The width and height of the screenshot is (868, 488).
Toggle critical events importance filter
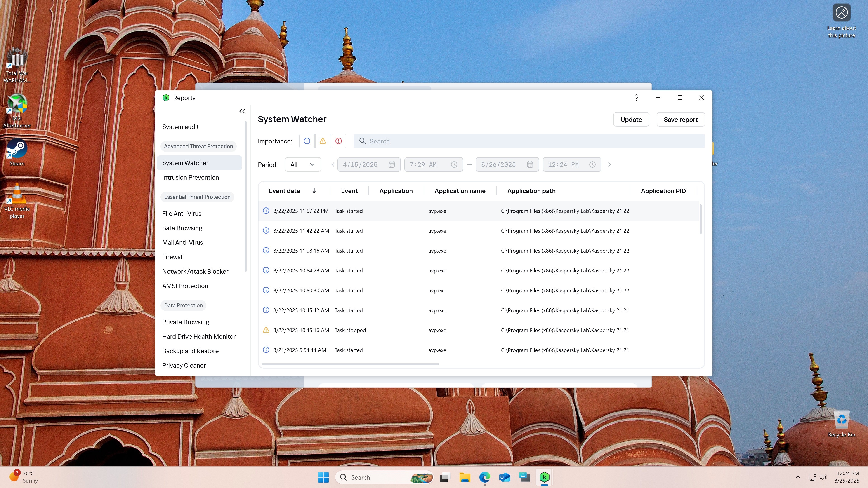(338, 141)
